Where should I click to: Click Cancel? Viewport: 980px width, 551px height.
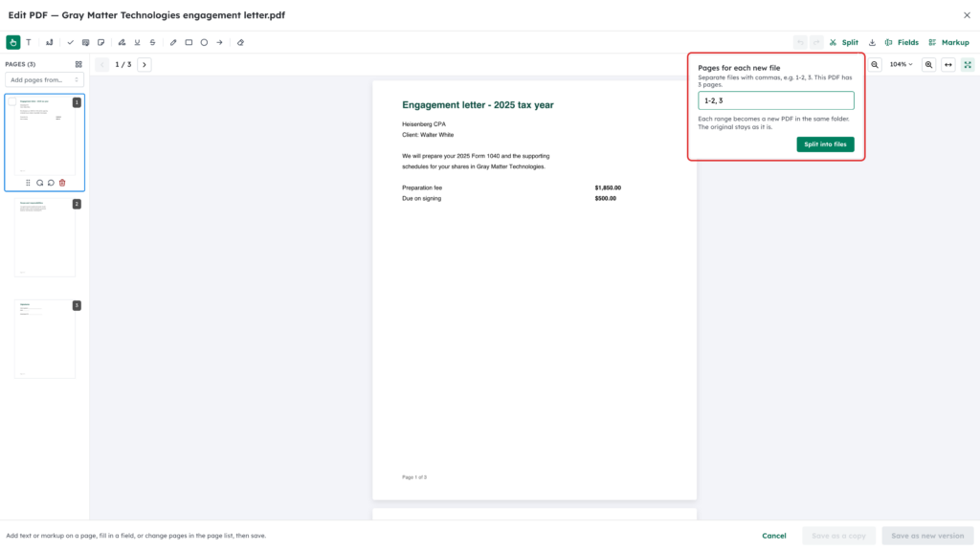(773, 536)
